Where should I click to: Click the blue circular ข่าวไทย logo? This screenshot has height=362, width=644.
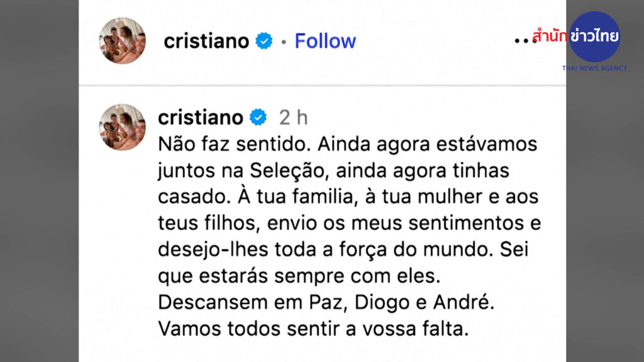pyautogui.click(x=595, y=36)
